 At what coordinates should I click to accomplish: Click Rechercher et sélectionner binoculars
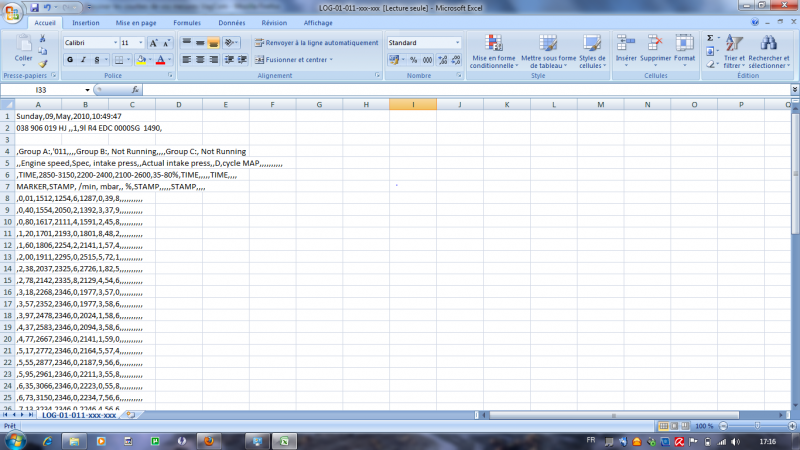click(x=768, y=50)
